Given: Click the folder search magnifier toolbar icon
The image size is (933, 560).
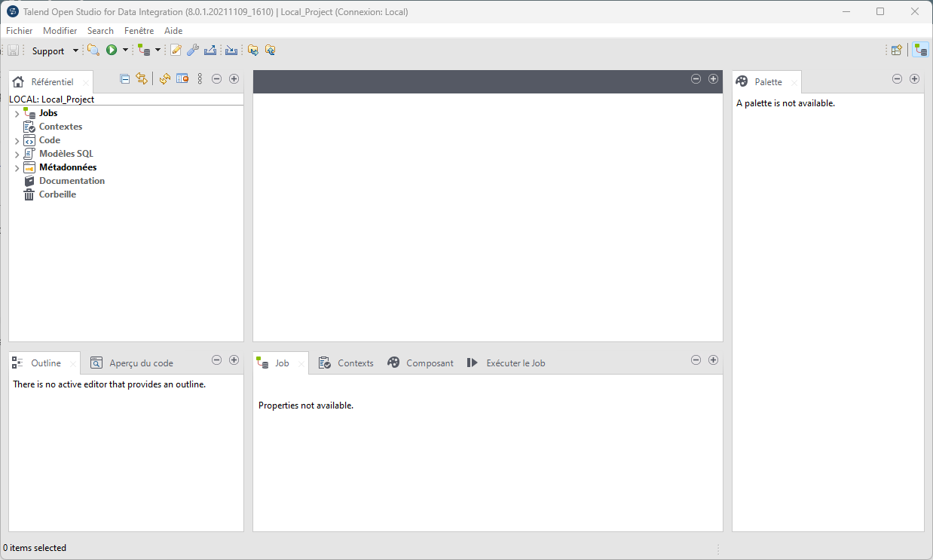Looking at the screenshot, I should tap(93, 50).
